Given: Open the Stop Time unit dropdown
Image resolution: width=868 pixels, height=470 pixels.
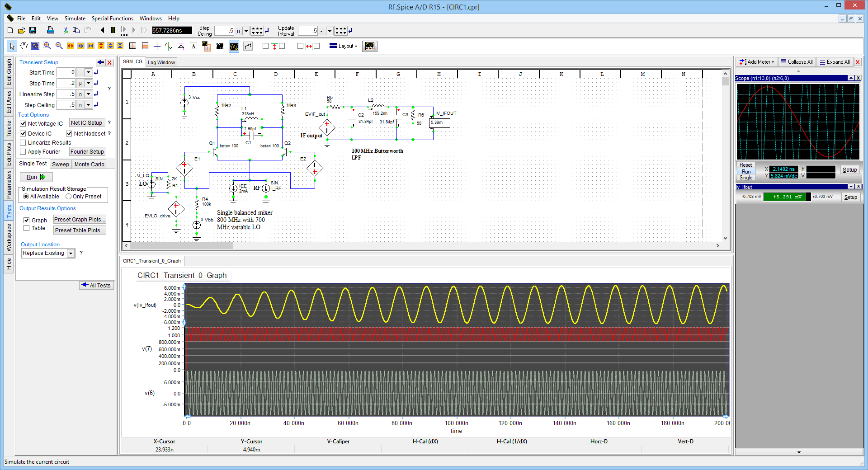Looking at the screenshot, I should click(x=89, y=84).
